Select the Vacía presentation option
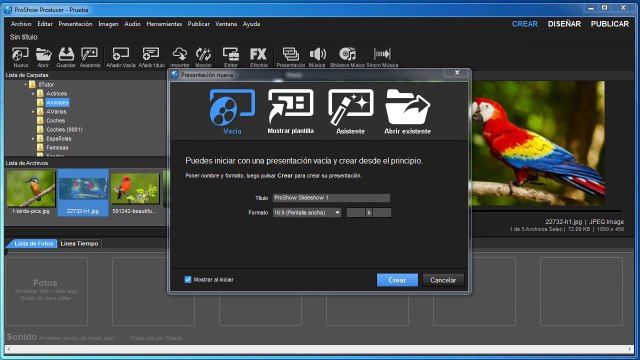The height and width of the screenshot is (360, 640). (232, 112)
